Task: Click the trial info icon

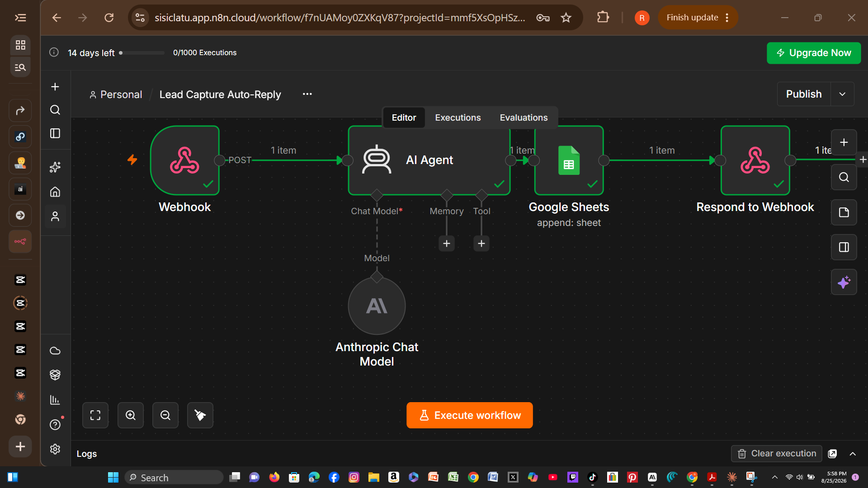Action: [x=54, y=52]
